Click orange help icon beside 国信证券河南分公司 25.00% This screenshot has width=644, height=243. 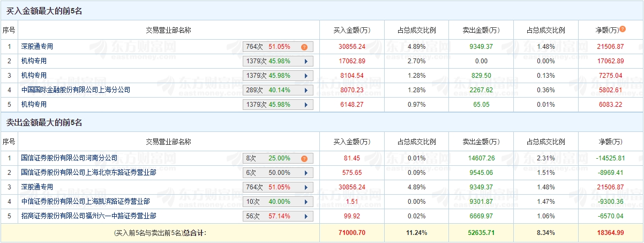[304, 159]
